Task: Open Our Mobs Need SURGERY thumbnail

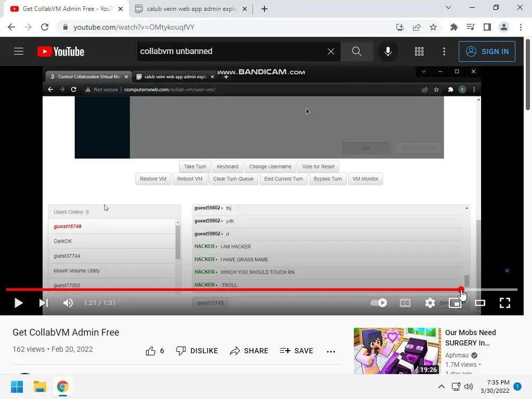Action: point(397,351)
